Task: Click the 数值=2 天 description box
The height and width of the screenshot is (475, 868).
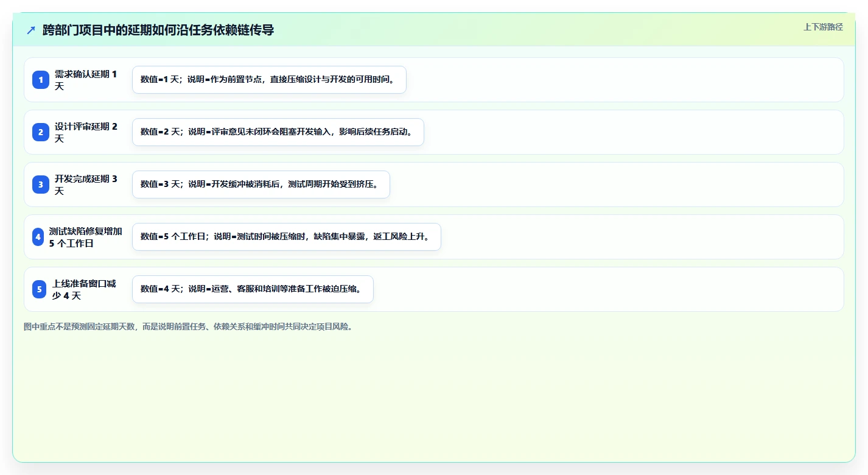Action: [x=278, y=132]
